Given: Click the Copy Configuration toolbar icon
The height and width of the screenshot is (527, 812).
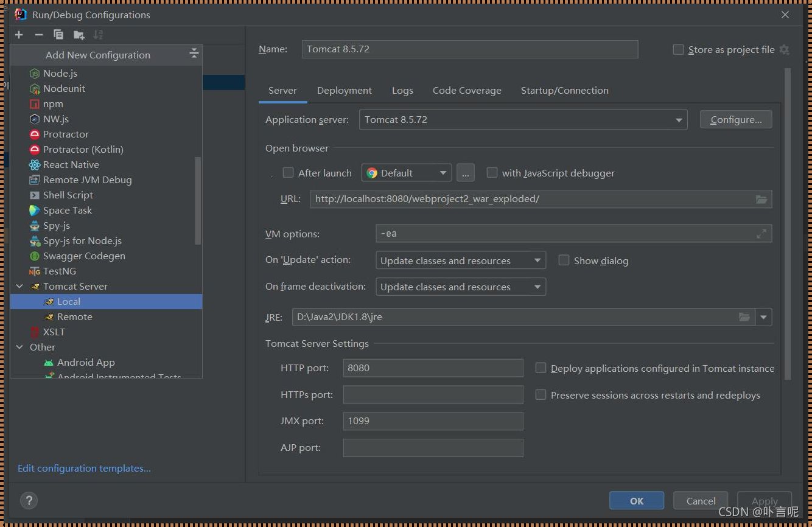Looking at the screenshot, I should 58,35.
